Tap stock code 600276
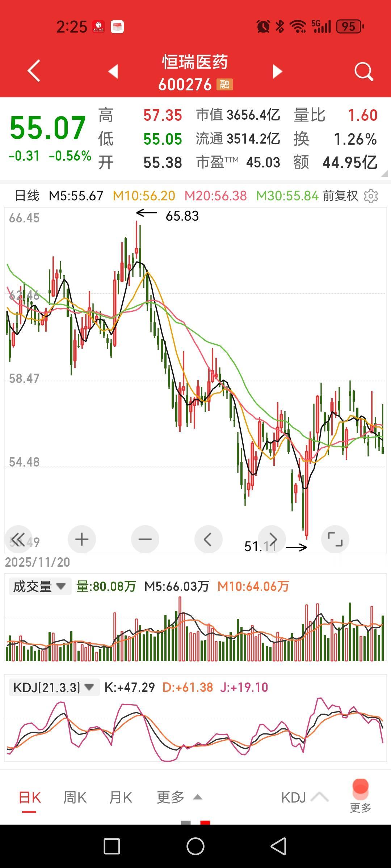 185,85
